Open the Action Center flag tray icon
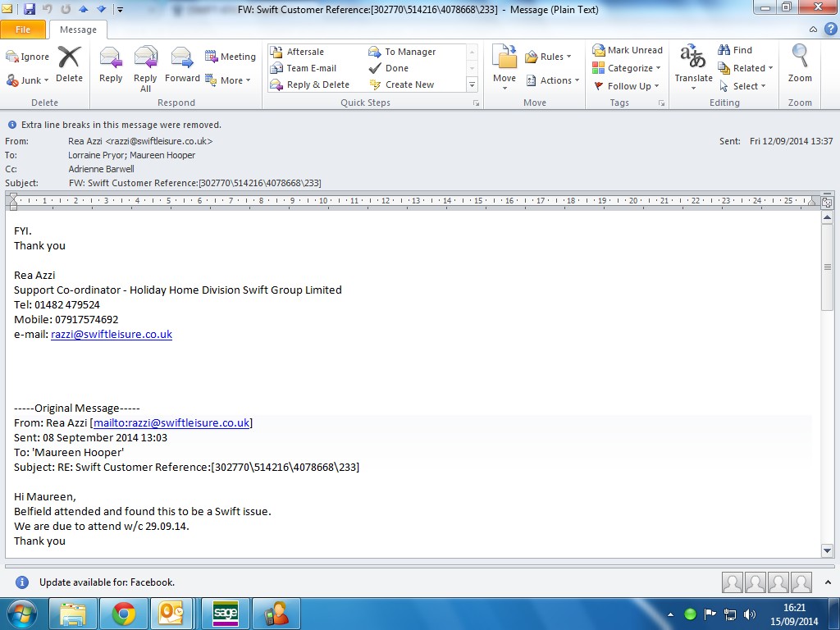Image resolution: width=840 pixels, height=630 pixels. [710, 614]
